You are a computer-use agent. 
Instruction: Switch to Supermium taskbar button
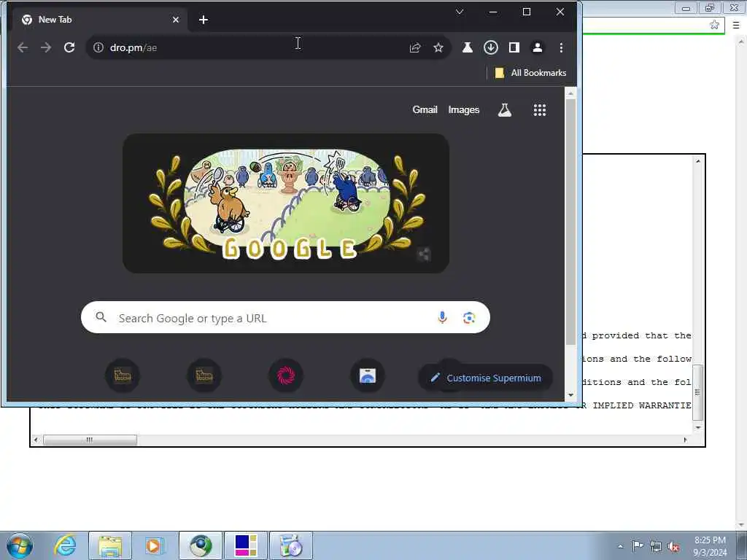(x=201, y=545)
